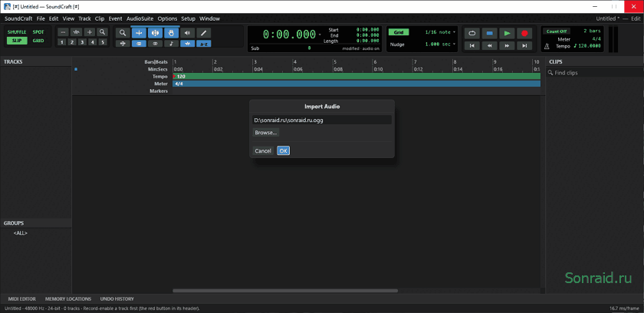Recall zoom preset 2
This screenshot has width=644, height=313.
72,42
